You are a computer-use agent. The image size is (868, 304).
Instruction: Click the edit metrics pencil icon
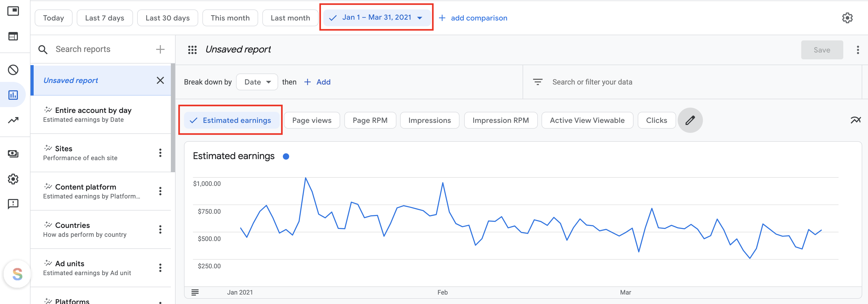pos(690,120)
